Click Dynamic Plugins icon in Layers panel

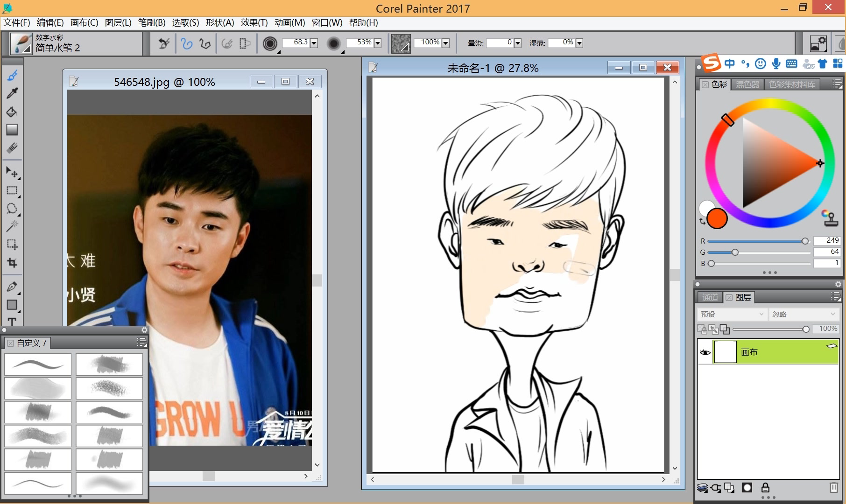pos(715,488)
